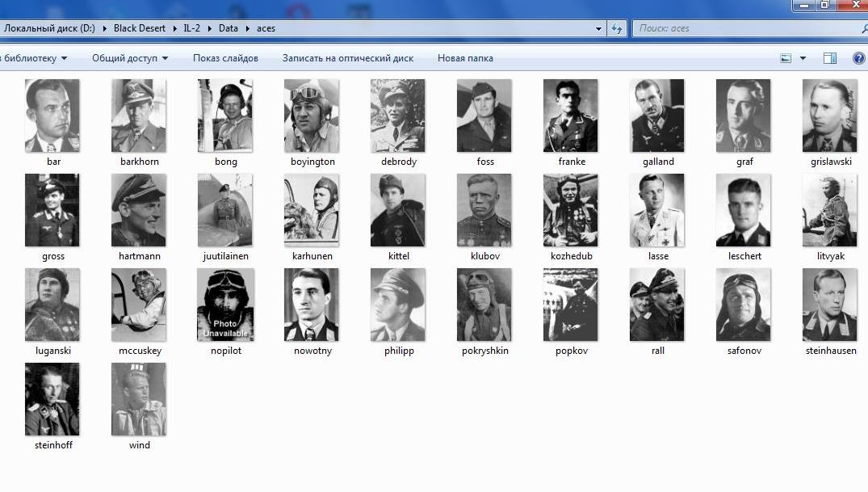
Task: Go to Локальный диск (D:) breadcrumb
Action: 48,28
